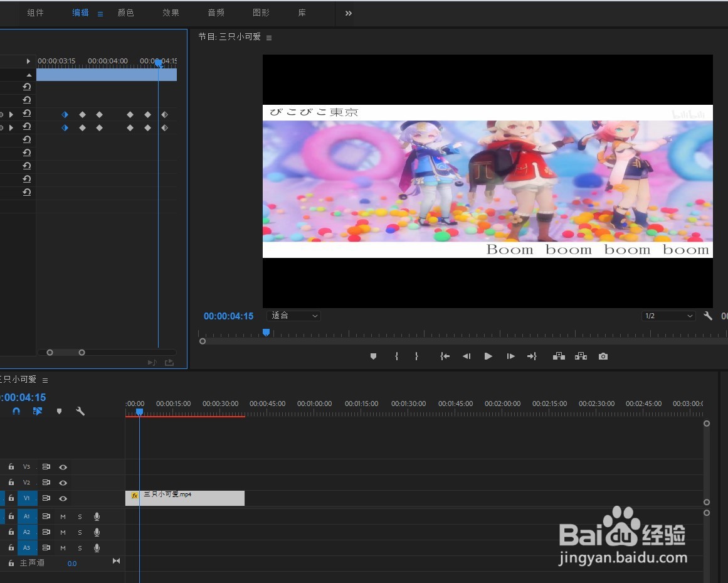
Task: Select first blue keyframe diamond
Action: 65,115
